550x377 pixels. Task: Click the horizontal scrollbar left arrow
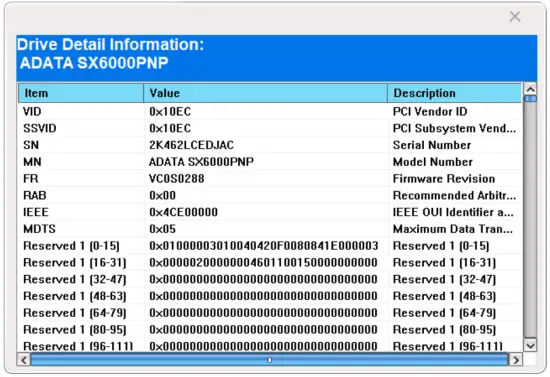(x=24, y=360)
